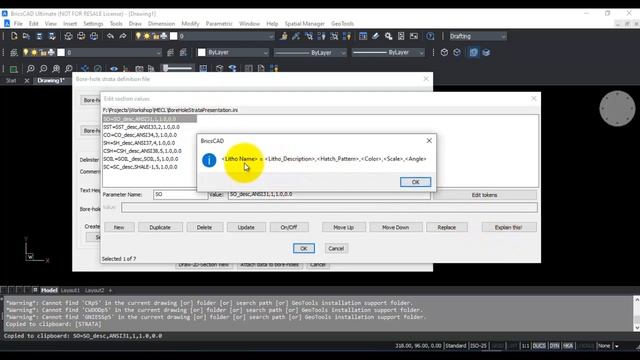Click the image picture icon in top toolbar
Image resolution: width=640 pixels, height=360 pixels.
point(414,36)
